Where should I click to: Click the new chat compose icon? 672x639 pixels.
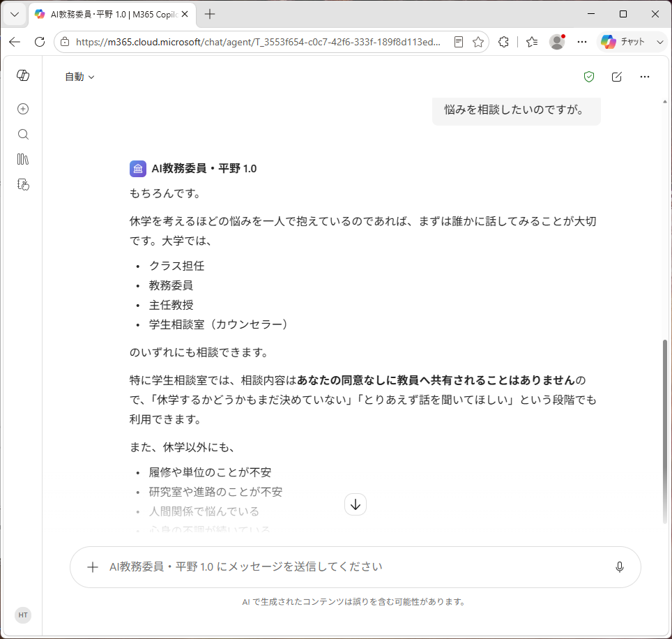coord(617,77)
